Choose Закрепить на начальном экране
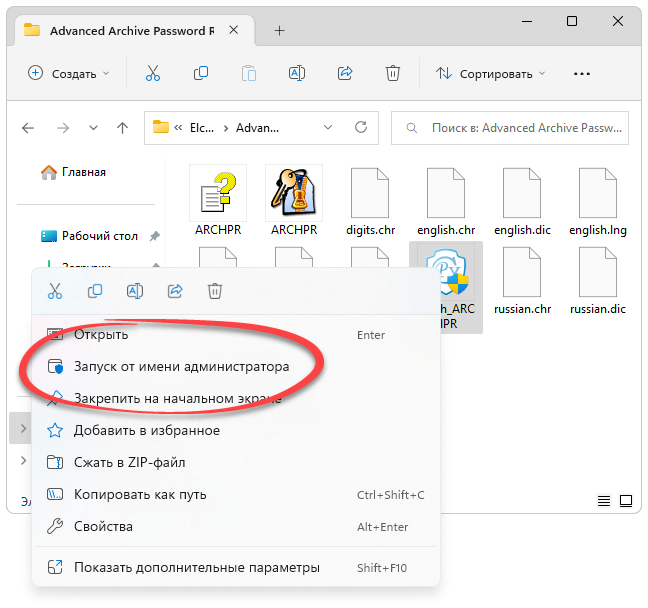 click(x=236, y=398)
